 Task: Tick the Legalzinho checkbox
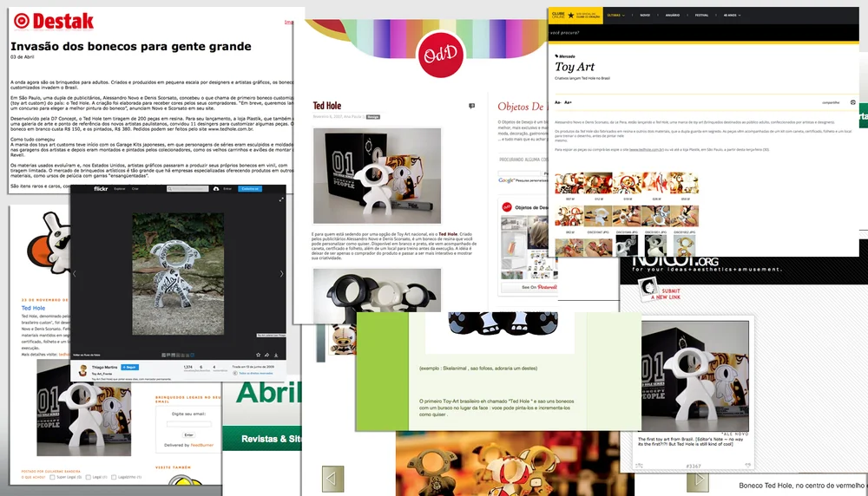[114, 477]
